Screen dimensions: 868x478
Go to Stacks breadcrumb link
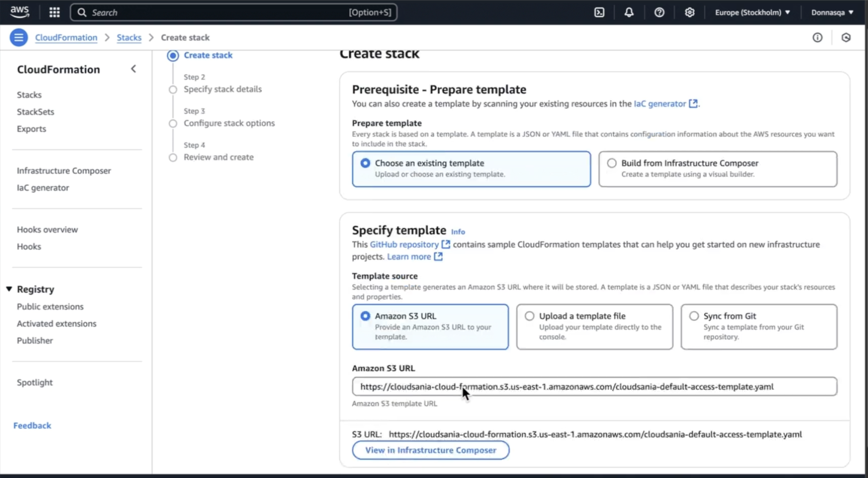(x=129, y=37)
